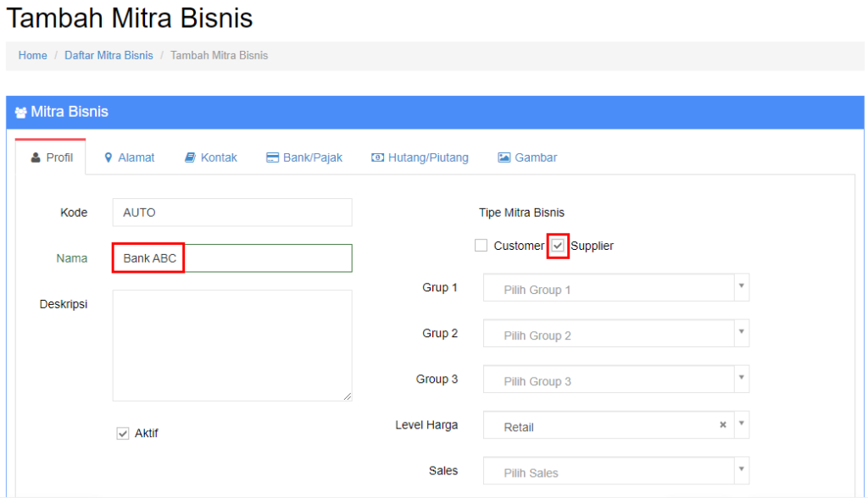Viewport: 868px width, 498px height.
Task: Click the icon beside Hutang/Piutang
Action: (376, 157)
